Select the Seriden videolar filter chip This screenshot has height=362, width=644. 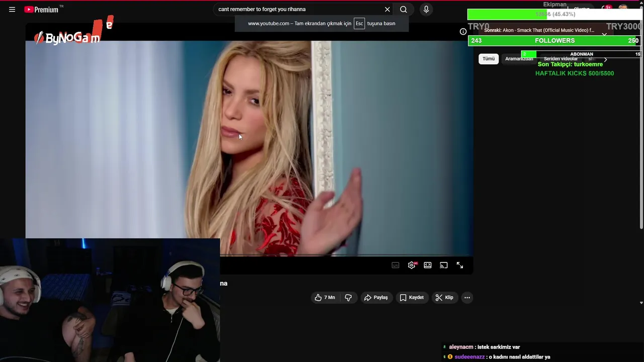pos(560,59)
